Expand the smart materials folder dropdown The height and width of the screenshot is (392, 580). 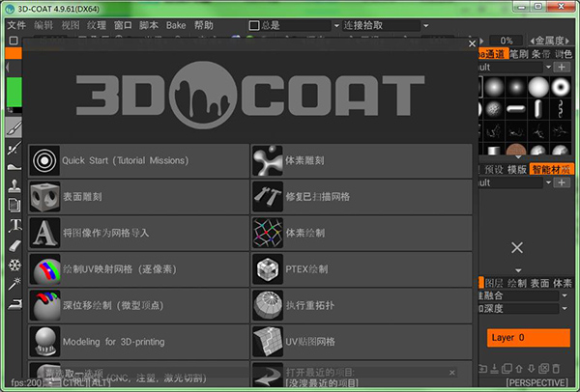pyautogui.click(x=548, y=182)
